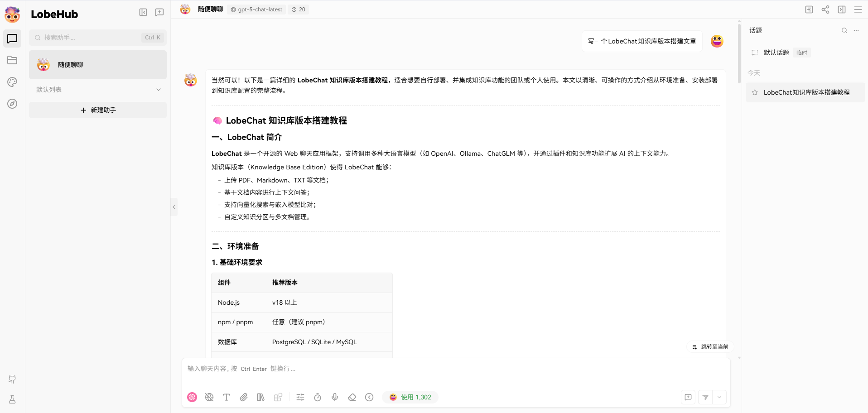Select the 默认话题 topic entry
The height and width of the screenshot is (413, 868).
(776, 53)
